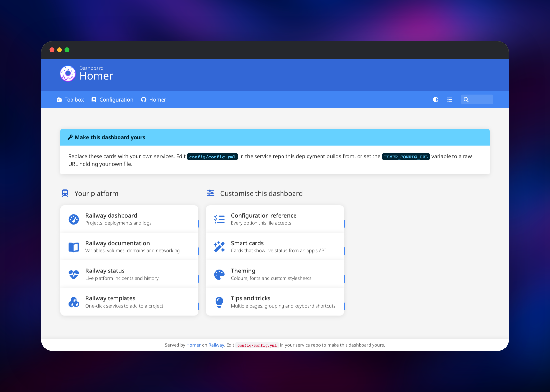Click the Configuration book icon

click(x=94, y=100)
